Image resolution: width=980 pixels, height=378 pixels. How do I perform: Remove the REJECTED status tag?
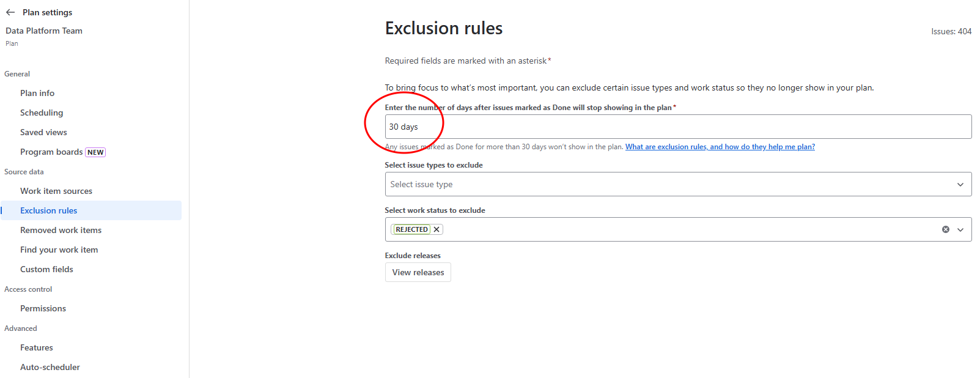(437, 229)
